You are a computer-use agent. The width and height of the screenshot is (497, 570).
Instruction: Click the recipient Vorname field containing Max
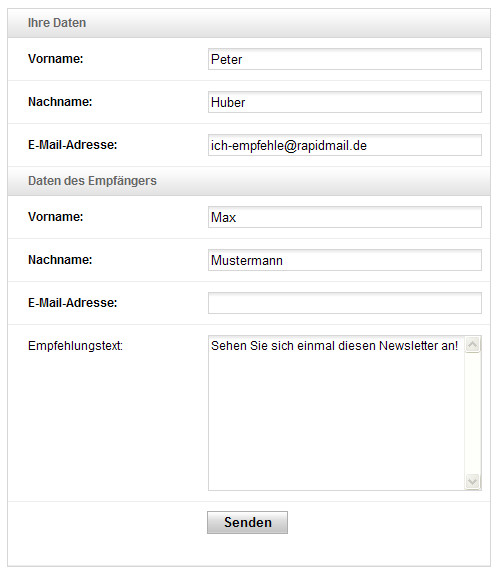pyautogui.click(x=345, y=217)
